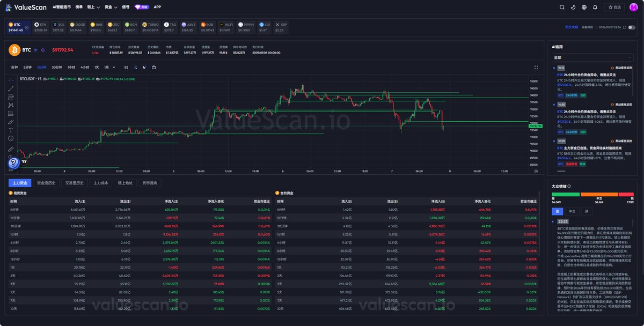Select the brush drawing tool
The width and height of the screenshot is (644, 326).
11,122
